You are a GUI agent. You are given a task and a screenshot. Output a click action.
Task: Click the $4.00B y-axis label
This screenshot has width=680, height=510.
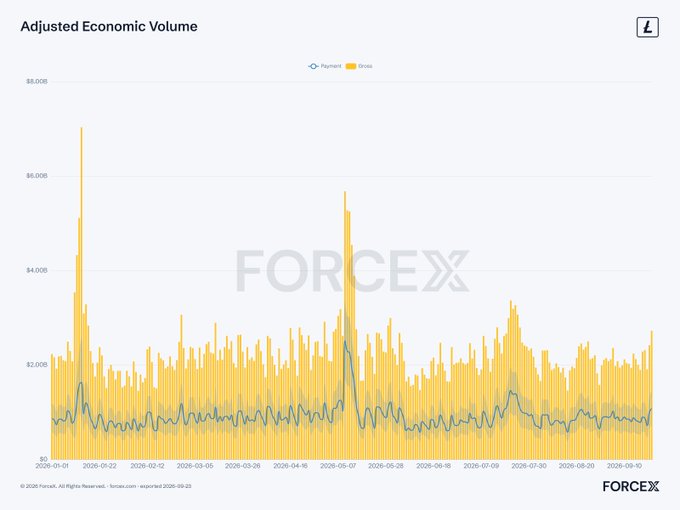click(x=37, y=270)
